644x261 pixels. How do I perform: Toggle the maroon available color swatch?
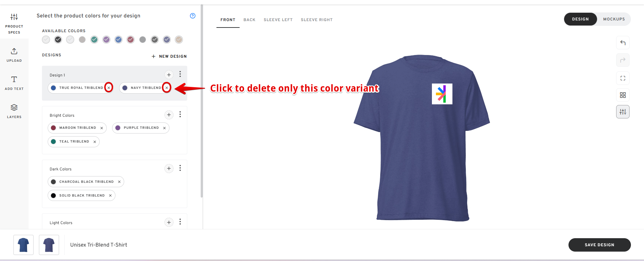point(131,40)
